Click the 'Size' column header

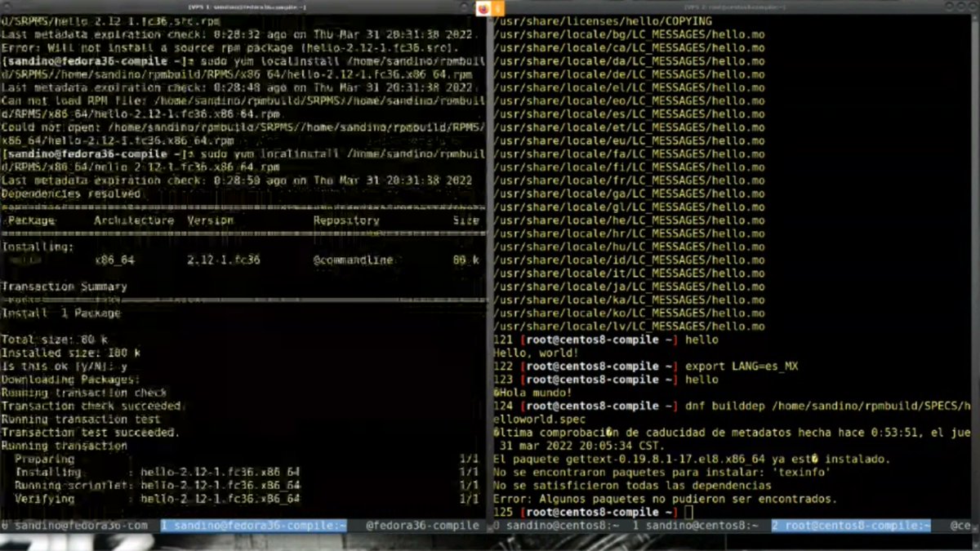[x=466, y=220]
